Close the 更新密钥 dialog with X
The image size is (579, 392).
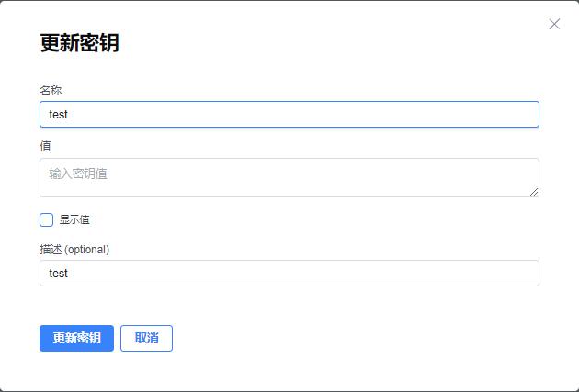[x=554, y=24]
